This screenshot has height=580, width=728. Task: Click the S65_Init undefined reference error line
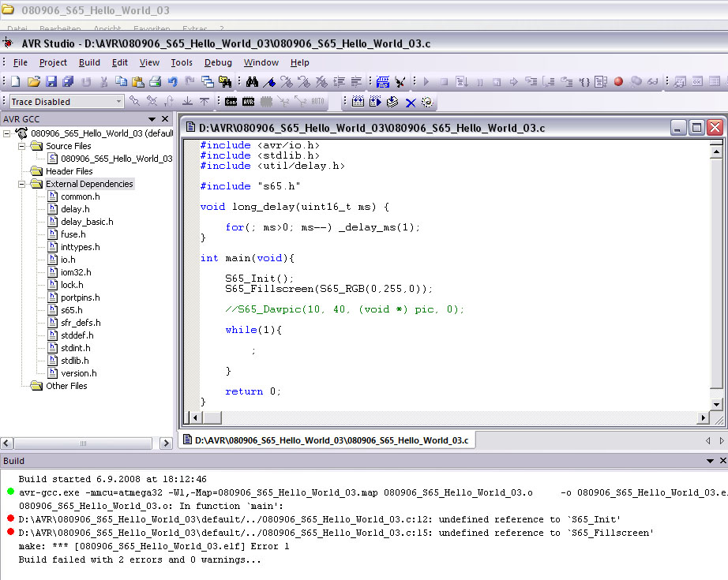320,519
